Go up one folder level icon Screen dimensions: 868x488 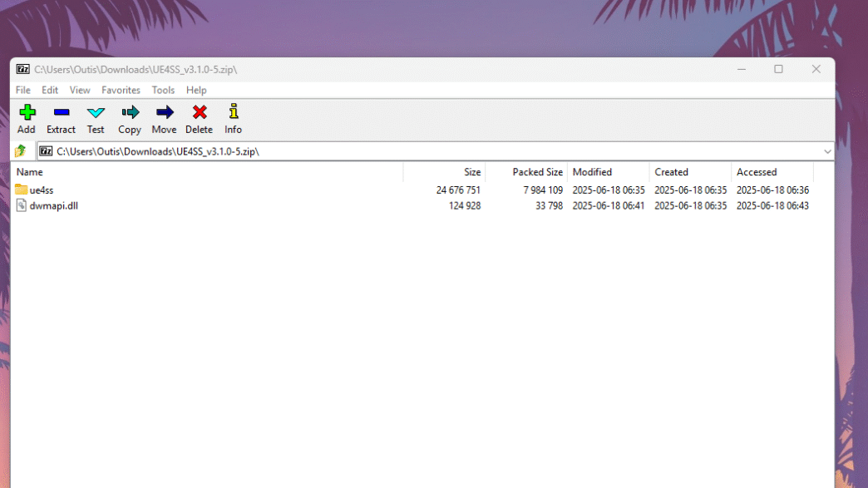pos(21,151)
